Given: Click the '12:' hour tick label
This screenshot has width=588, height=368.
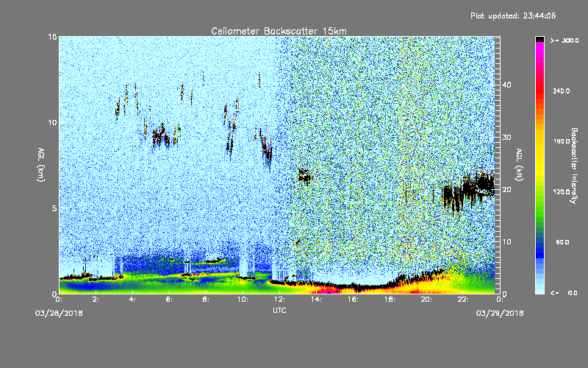Looking at the screenshot, I should (x=279, y=300).
